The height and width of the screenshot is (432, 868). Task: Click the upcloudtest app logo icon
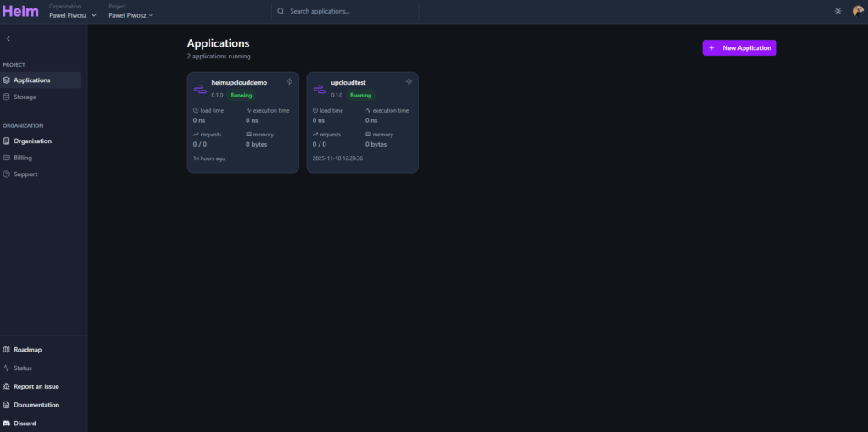pos(320,89)
